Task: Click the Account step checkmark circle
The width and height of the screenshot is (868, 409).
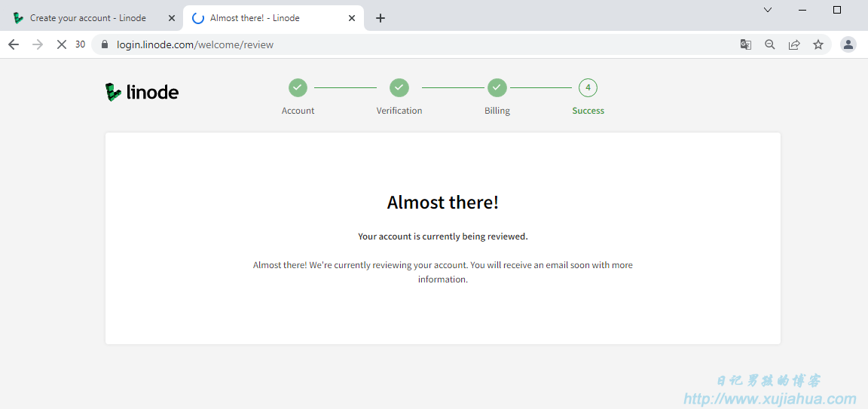Action: (x=298, y=87)
